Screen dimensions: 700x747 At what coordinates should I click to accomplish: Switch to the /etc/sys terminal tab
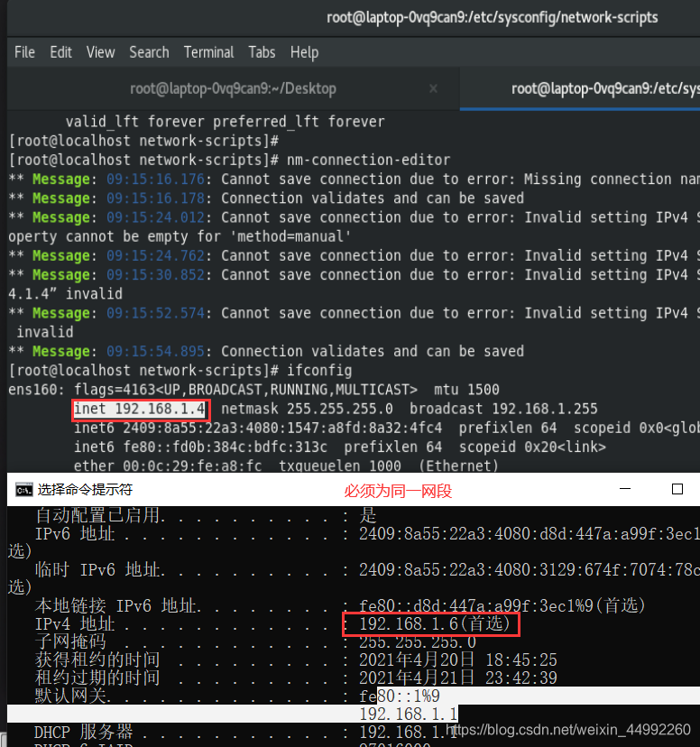click(x=580, y=88)
